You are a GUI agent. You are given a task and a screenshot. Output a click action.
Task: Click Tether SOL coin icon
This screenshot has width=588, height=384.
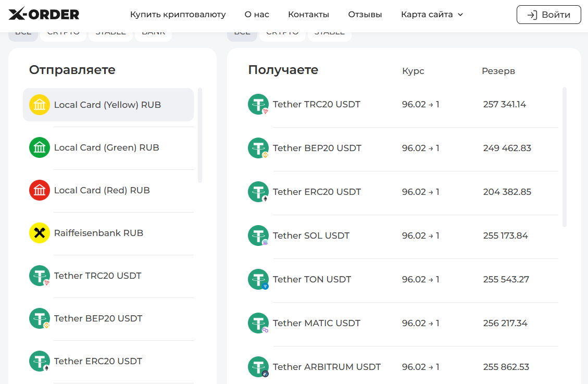(x=258, y=236)
